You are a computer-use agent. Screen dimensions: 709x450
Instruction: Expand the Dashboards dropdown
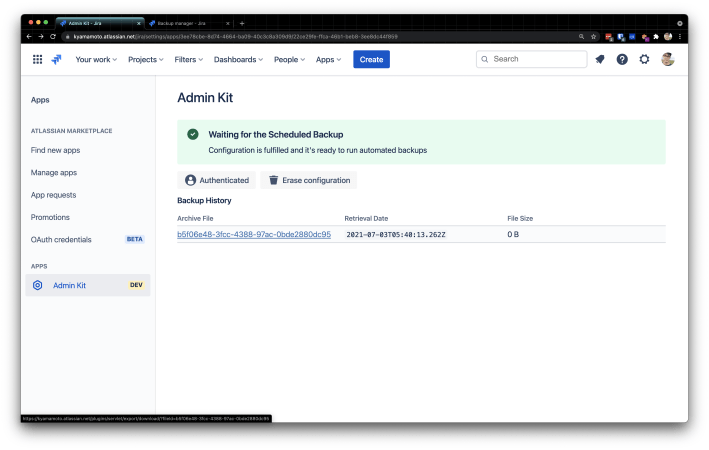[x=238, y=59]
